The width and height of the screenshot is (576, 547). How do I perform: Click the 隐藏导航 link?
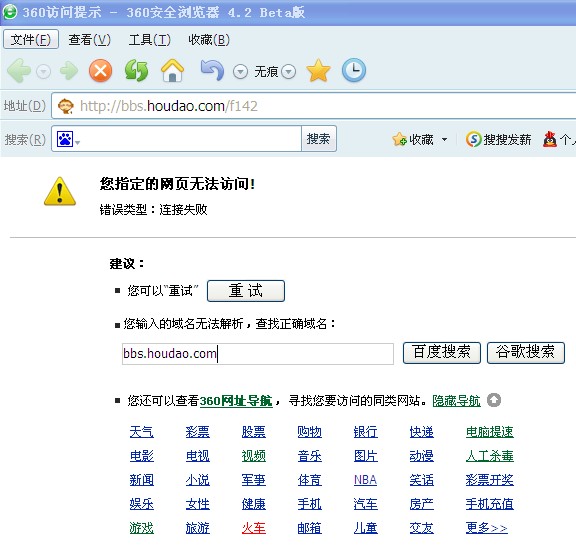coord(456,400)
